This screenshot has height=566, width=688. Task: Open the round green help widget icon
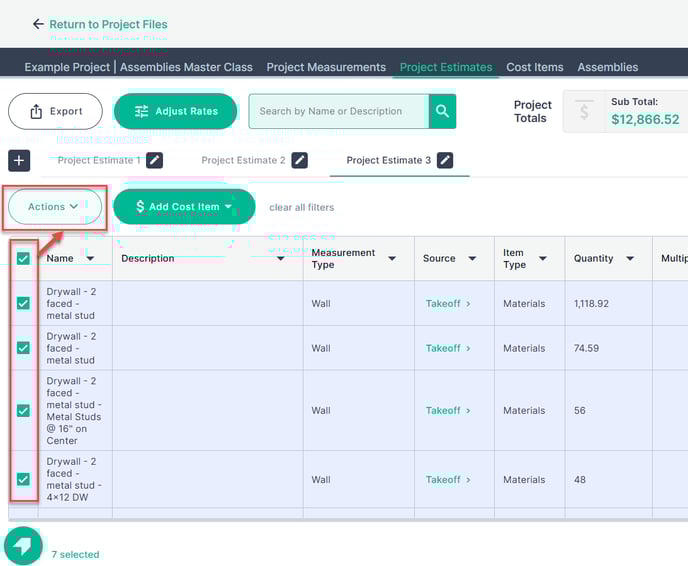coord(23,546)
